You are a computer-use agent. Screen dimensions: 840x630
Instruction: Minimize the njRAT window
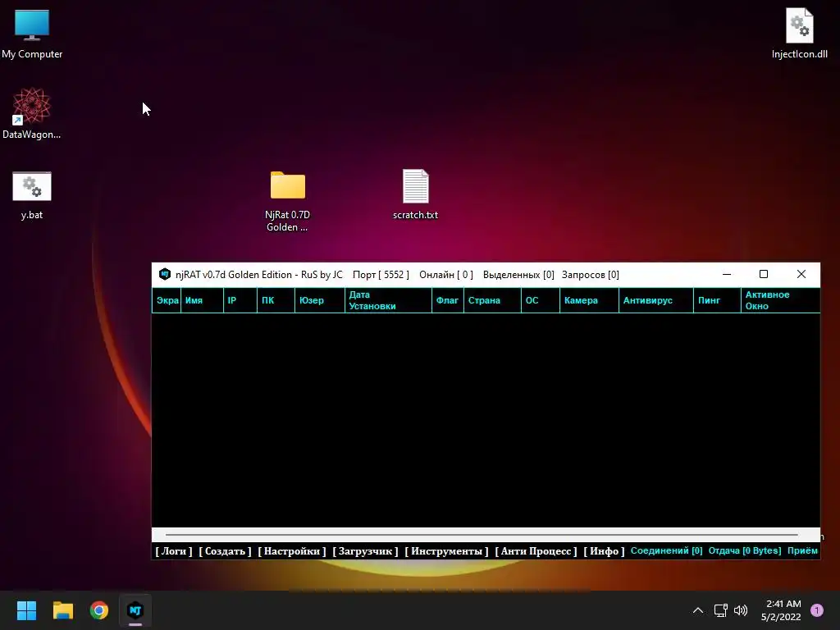[727, 274]
